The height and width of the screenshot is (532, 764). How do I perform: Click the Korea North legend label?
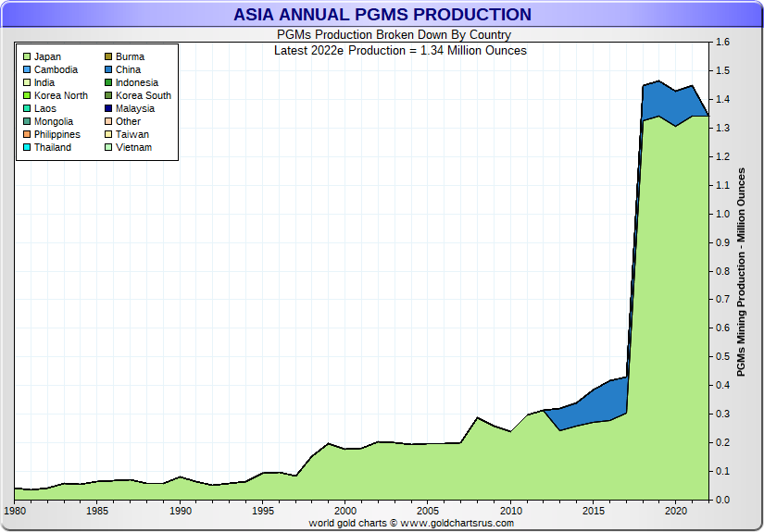coord(61,96)
